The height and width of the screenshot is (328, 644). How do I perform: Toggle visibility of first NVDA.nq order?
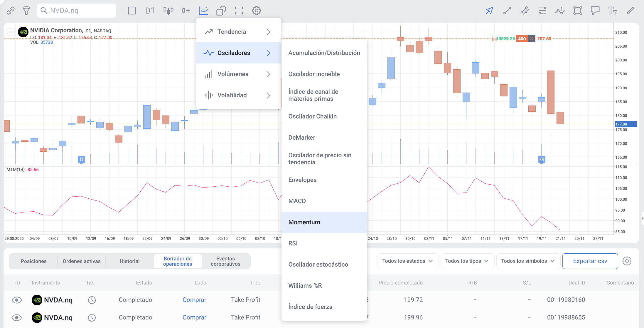point(17,300)
